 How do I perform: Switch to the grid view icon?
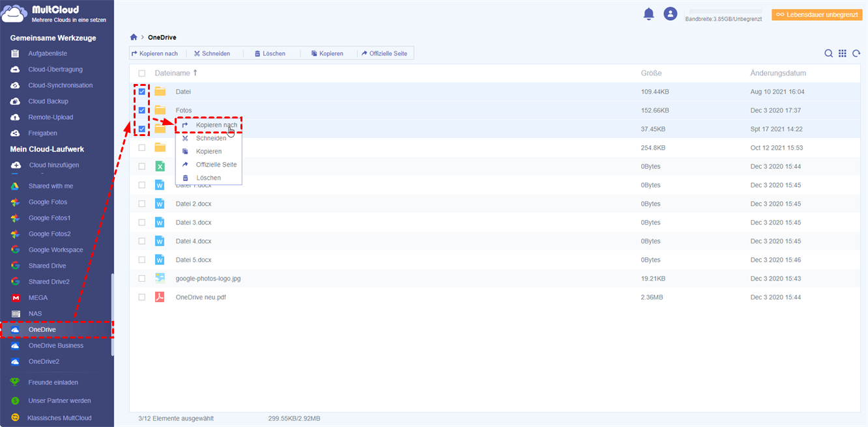843,53
